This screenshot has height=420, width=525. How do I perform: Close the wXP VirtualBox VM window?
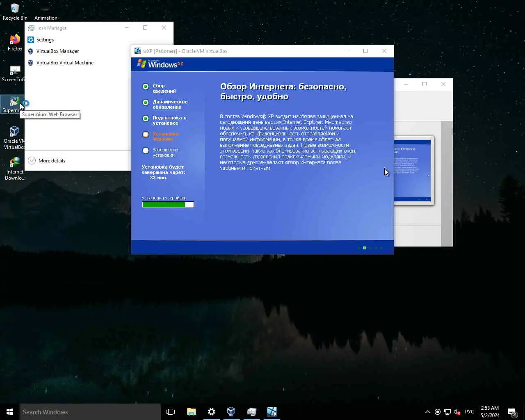click(x=384, y=51)
